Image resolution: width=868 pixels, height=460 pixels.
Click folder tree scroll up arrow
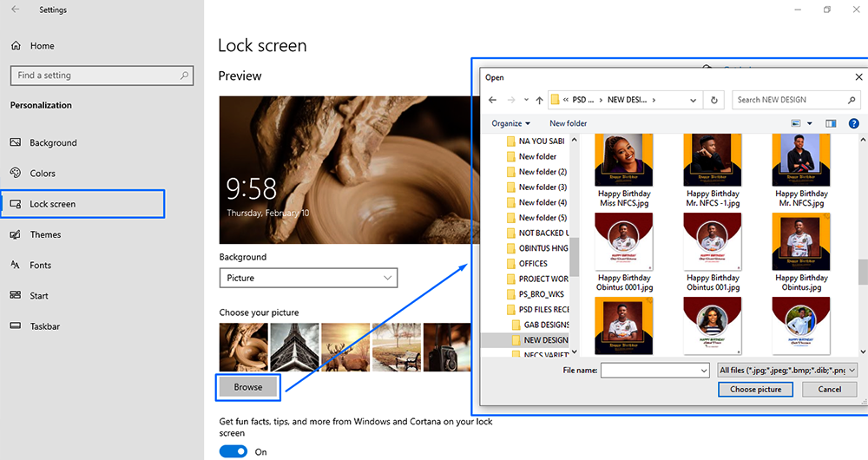[574, 140]
